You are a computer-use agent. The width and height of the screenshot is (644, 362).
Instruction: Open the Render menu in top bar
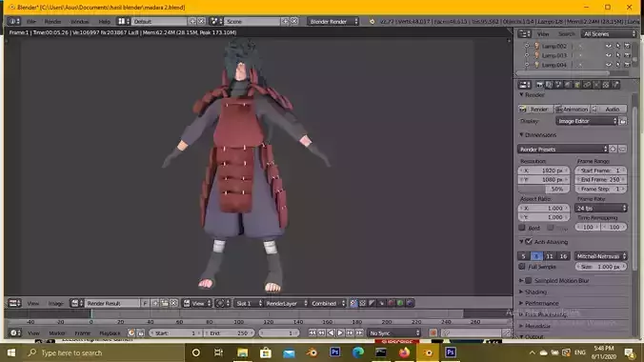pos(52,21)
